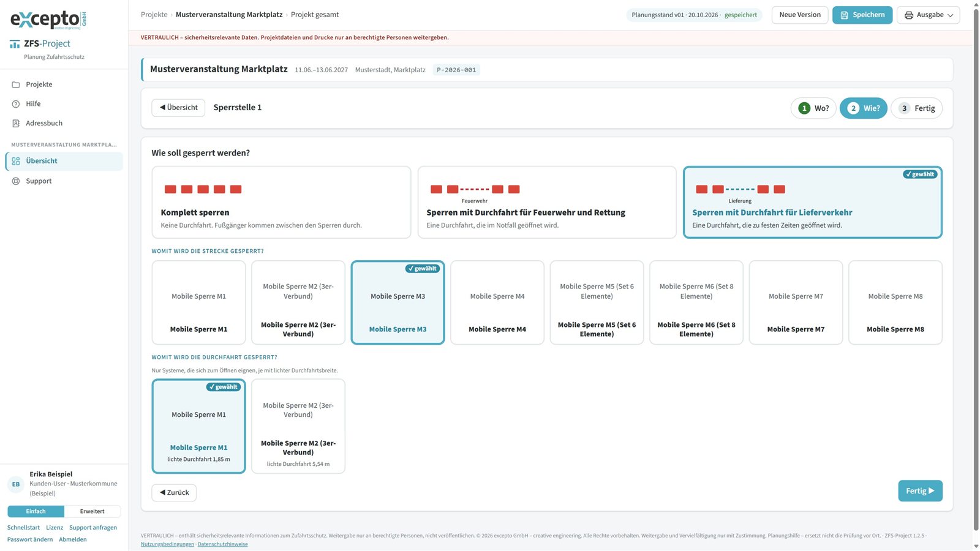This screenshot has height=551, width=980.
Task: Open the Lizenz link
Action: 55,528
